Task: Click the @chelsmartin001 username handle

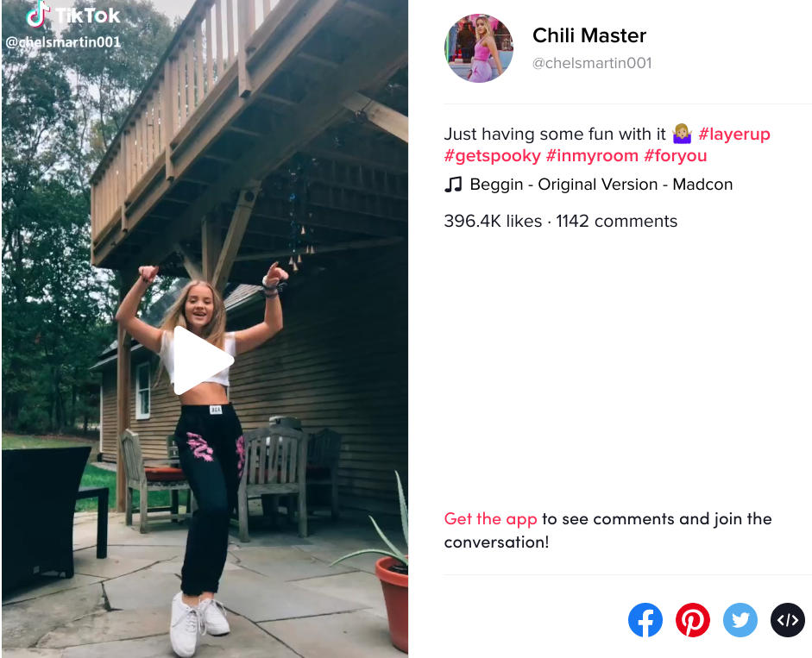Action: point(592,63)
